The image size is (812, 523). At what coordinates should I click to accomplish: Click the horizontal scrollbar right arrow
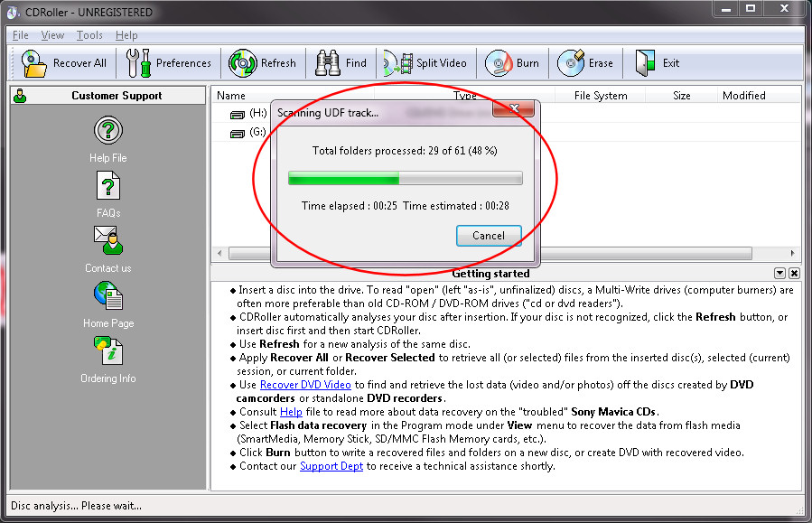(792, 253)
